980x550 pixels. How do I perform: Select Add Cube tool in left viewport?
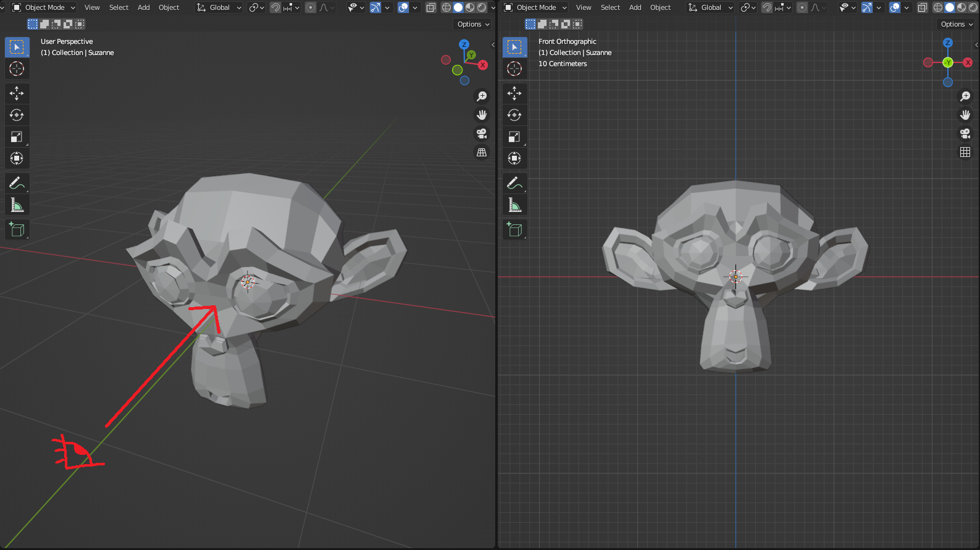[x=17, y=229]
